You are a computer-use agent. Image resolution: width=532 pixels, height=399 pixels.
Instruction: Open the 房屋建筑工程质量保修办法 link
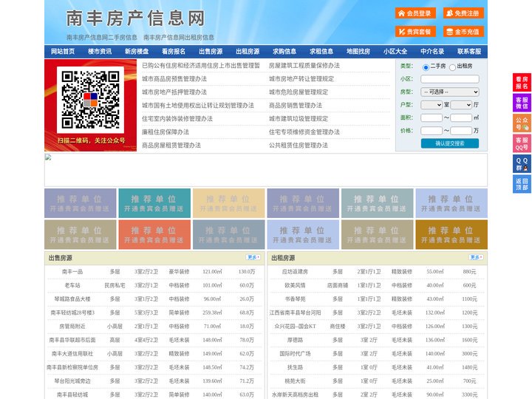click(x=304, y=66)
